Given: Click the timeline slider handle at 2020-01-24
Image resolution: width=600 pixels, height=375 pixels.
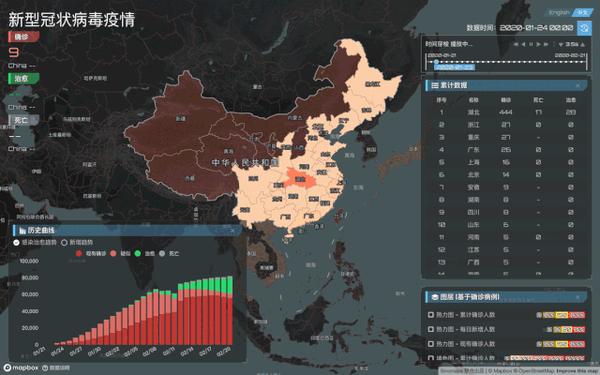Looking at the screenshot, I should click(x=436, y=62).
